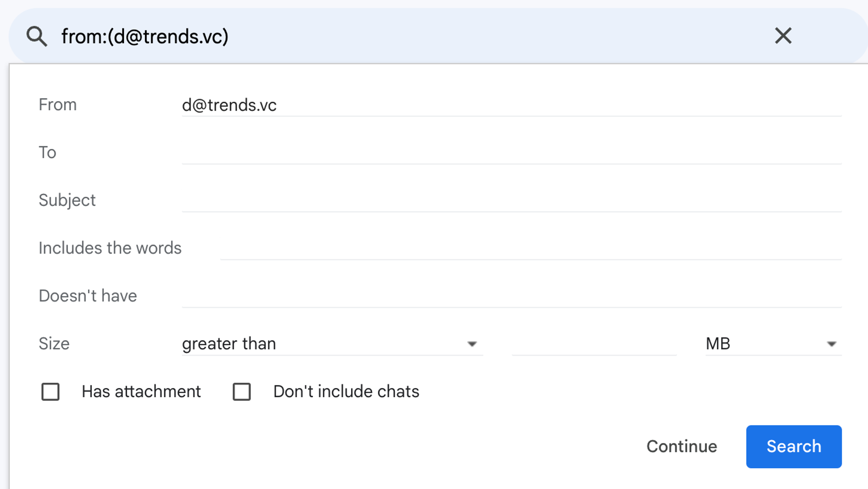Enable Don't include chats checkbox
The width and height of the screenshot is (868, 489).
point(242,392)
